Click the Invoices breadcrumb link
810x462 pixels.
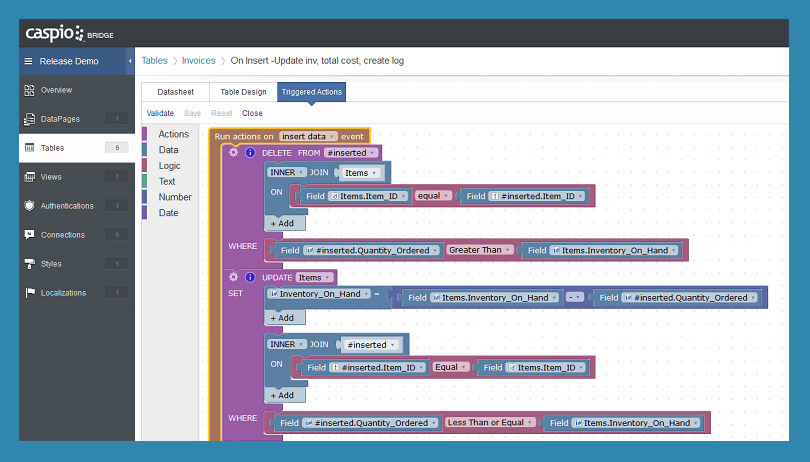pyautogui.click(x=198, y=61)
